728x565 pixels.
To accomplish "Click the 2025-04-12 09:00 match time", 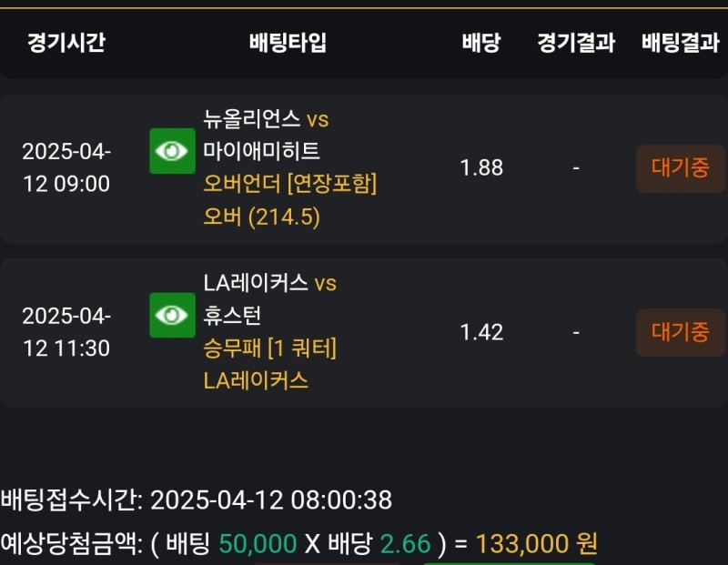I will pyautogui.click(x=66, y=168).
